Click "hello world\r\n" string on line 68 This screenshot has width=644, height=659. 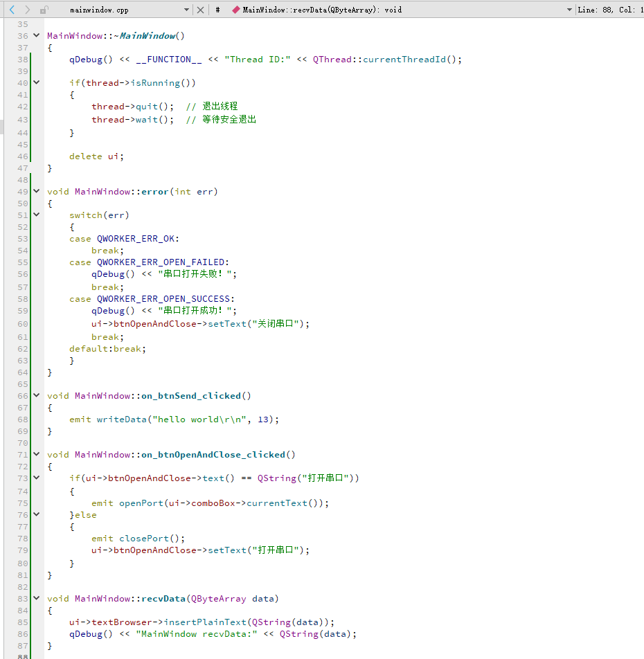[199, 419]
